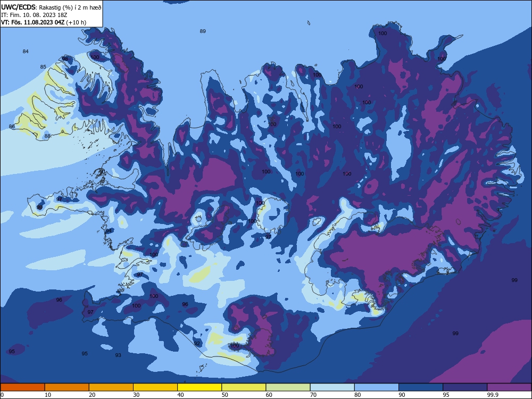Click the '80' tick label on the color scale

[358, 395]
